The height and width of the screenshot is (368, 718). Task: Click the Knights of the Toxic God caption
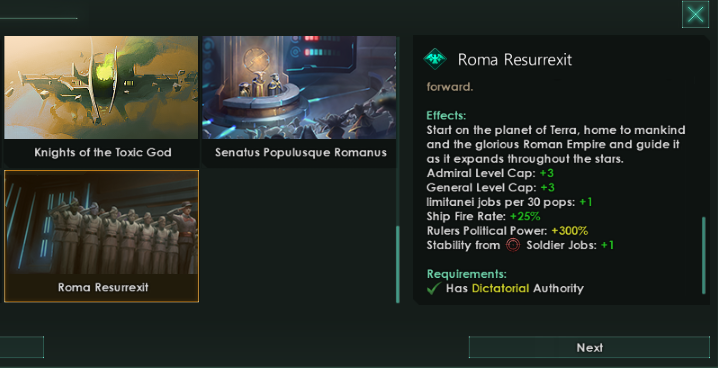pos(103,152)
